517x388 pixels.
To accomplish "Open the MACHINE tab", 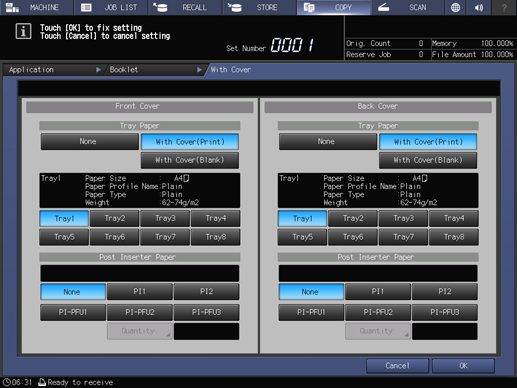I will (x=37, y=7).
